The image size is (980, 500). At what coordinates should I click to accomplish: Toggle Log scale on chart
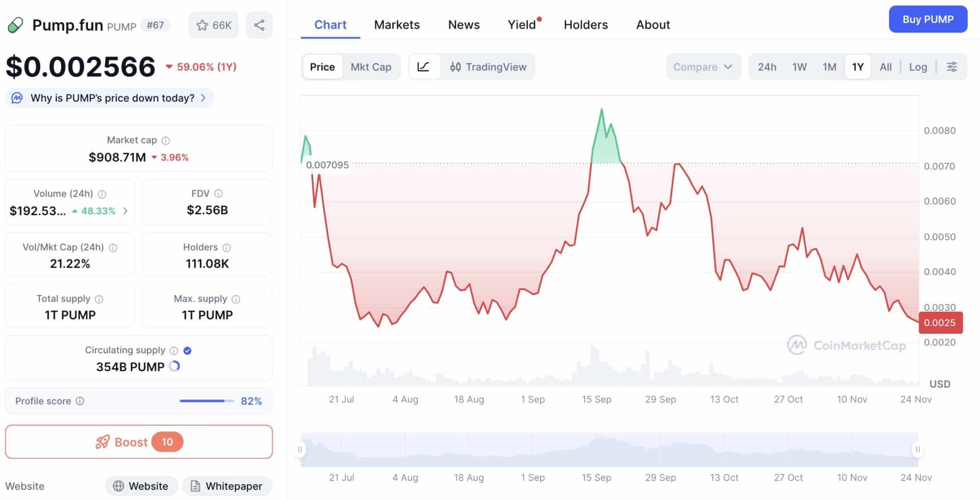918,67
